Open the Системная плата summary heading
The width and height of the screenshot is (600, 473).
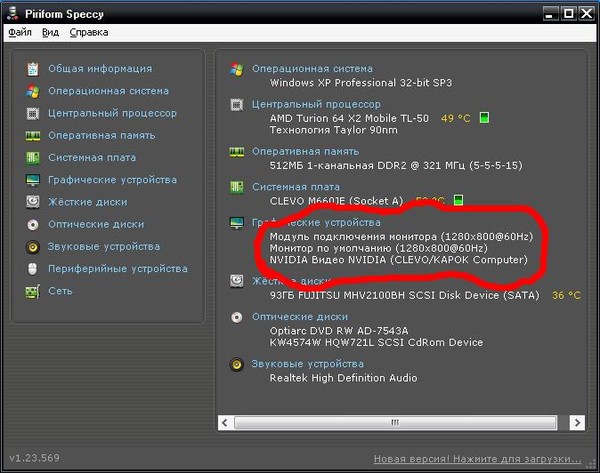click(x=296, y=187)
